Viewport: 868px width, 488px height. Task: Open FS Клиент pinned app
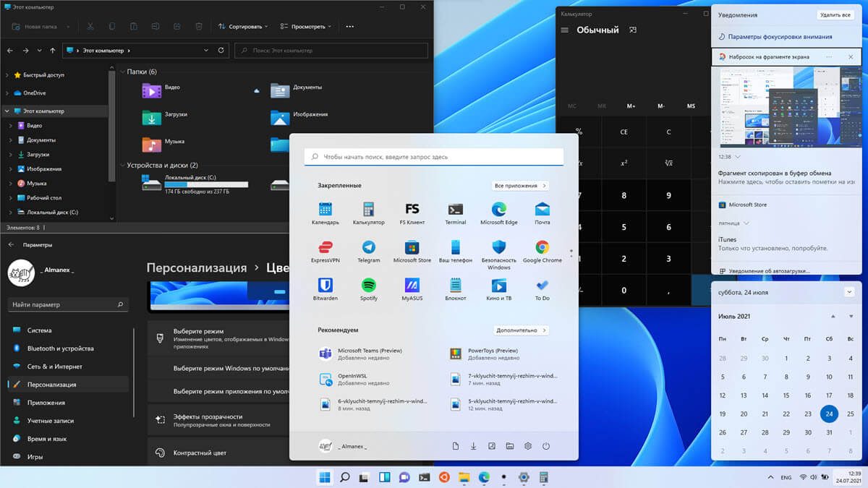click(x=412, y=213)
